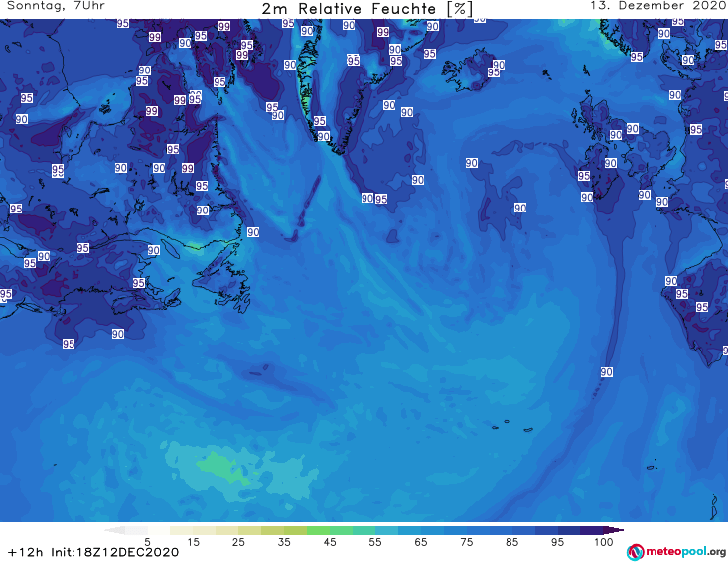Click the Iceland landmass on the map
This screenshot has height=562, width=728.
click(471, 71)
